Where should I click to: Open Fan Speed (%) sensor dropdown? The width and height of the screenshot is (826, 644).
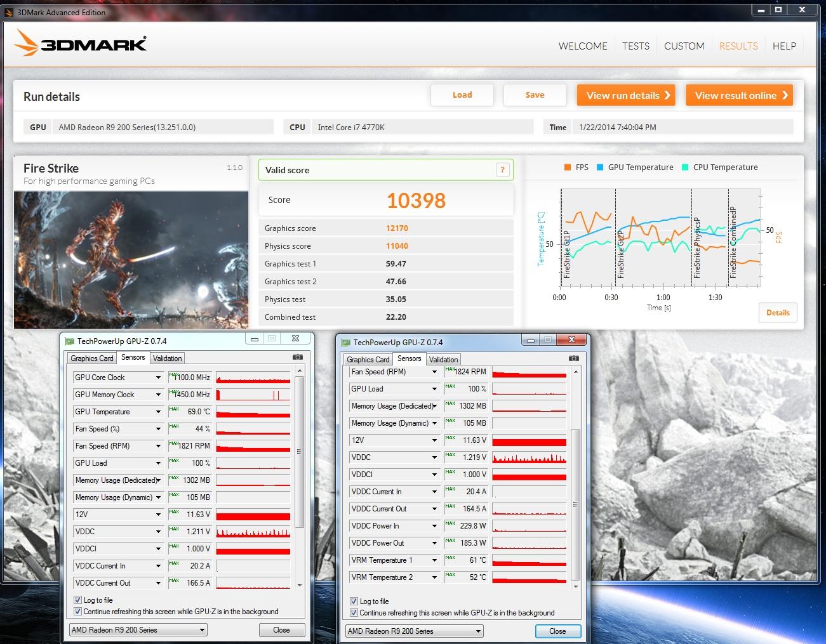(158, 429)
